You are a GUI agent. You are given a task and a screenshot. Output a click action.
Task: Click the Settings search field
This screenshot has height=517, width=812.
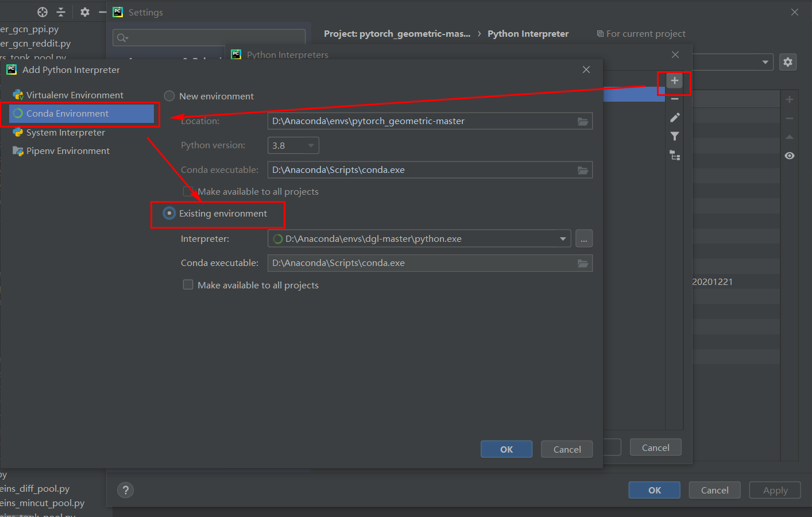pos(209,38)
